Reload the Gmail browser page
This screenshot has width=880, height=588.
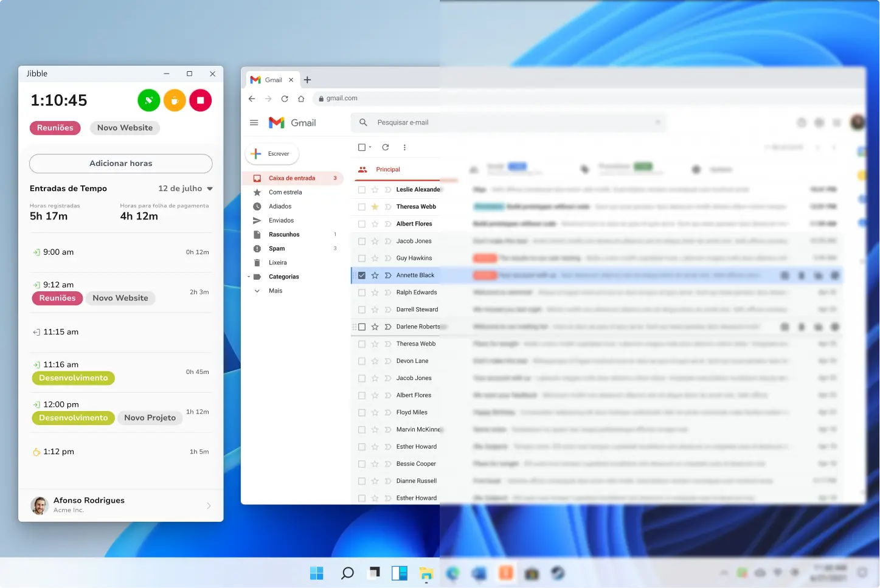[285, 99]
